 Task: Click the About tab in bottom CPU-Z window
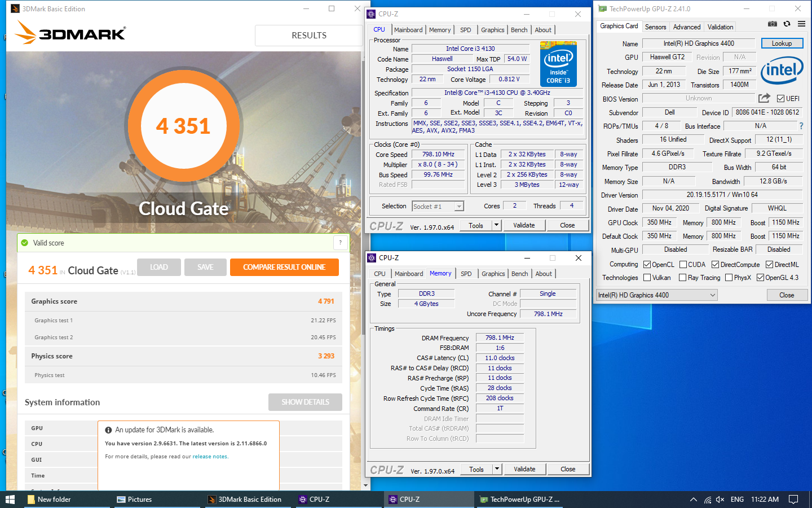coord(544,274)
